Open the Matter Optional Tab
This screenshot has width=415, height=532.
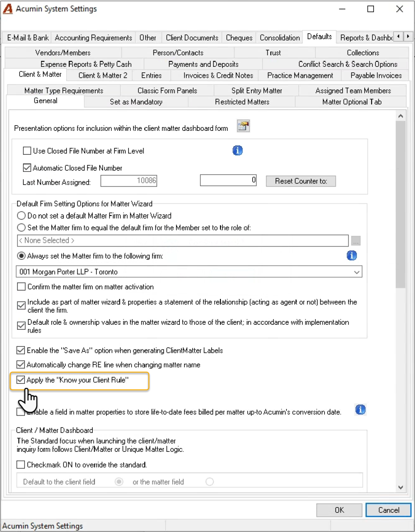click(351, 102)
